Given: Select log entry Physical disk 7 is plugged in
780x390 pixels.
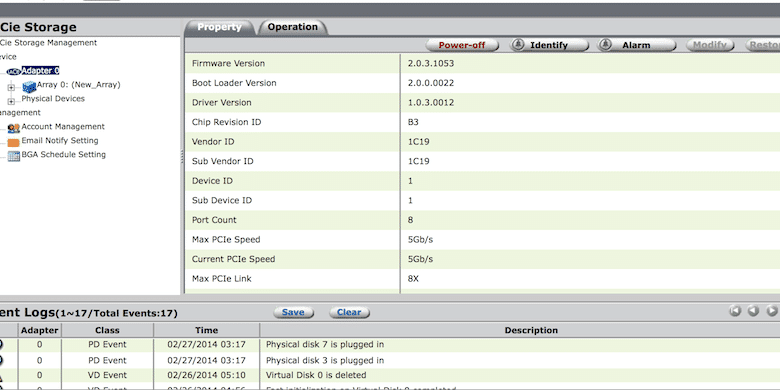Looking at the screenshot, I should click(325, 344).
